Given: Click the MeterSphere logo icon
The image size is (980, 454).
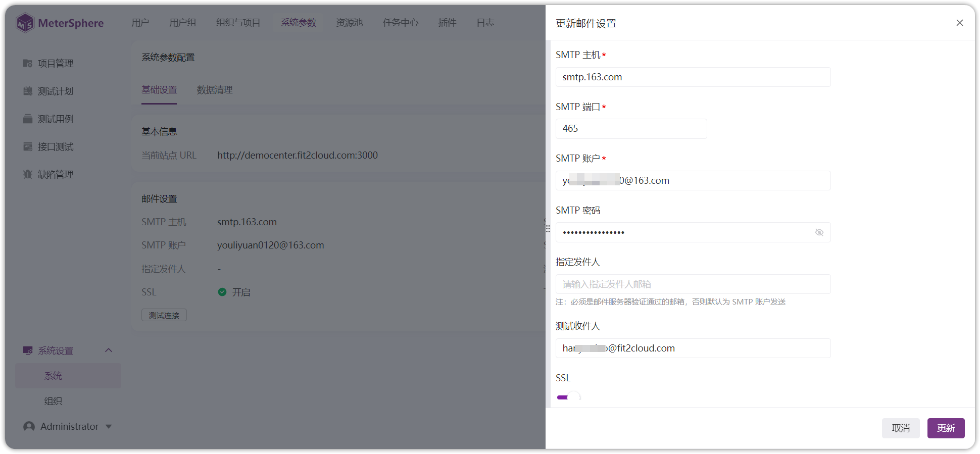Looking at the screenshot, I should pyautogui.click(x=25, y=23).
